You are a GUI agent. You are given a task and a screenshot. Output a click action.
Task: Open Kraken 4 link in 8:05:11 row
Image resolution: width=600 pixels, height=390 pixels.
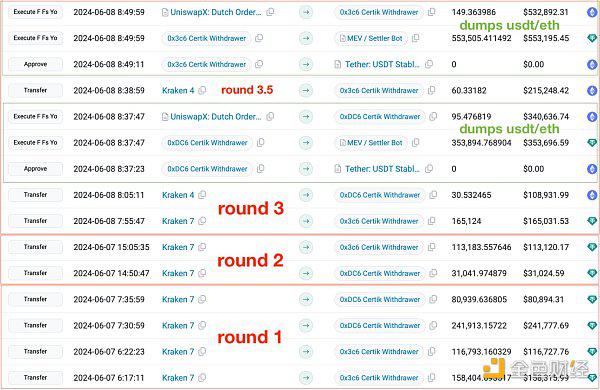click(178, 195)
